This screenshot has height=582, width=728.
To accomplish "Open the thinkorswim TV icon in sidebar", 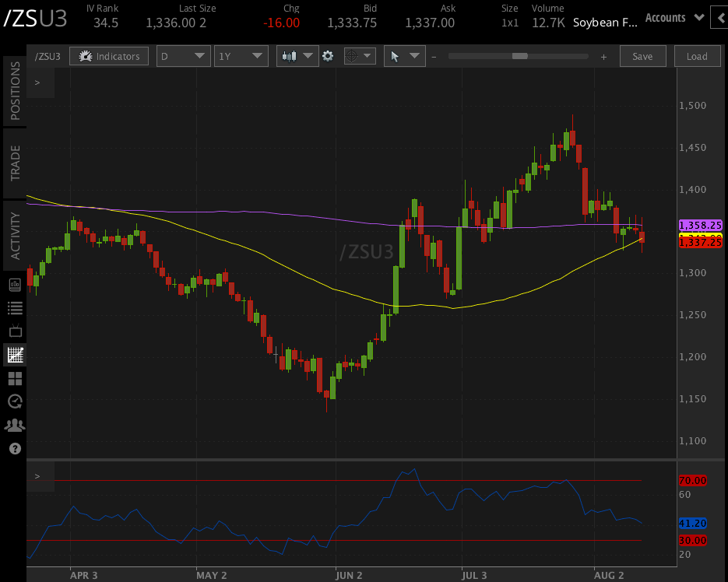I will tap(15, 331).
